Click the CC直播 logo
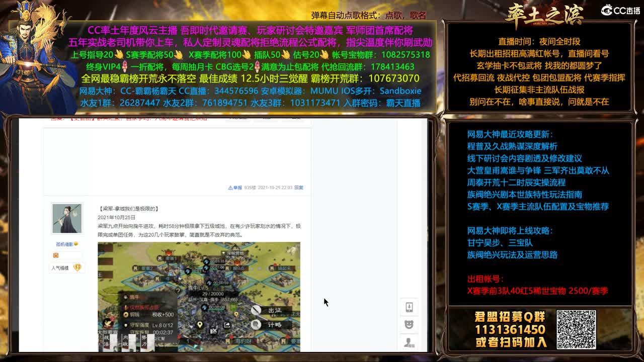Screen dimensions: 644x362 (x=620, y=11)
